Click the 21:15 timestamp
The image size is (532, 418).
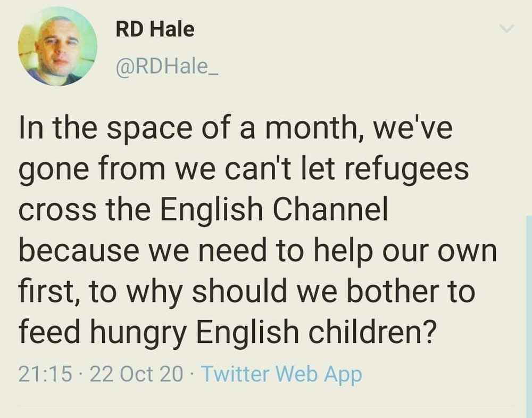coord(45,374)
